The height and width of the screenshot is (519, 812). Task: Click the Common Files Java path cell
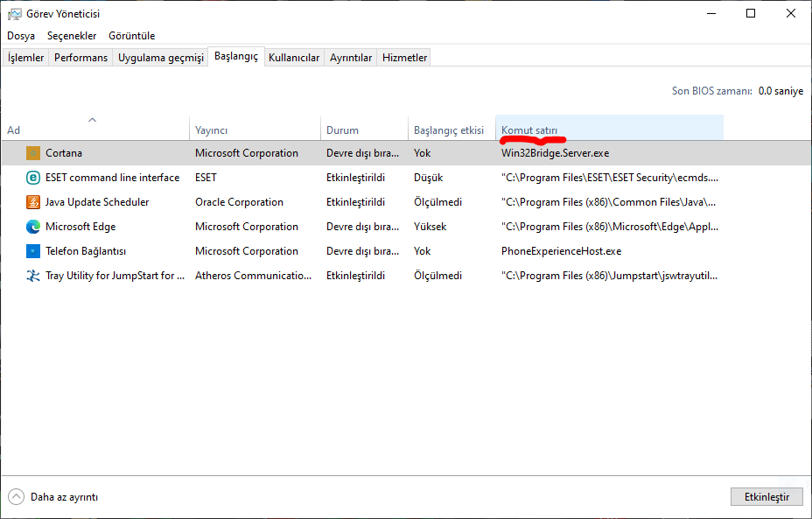point(608,202)
